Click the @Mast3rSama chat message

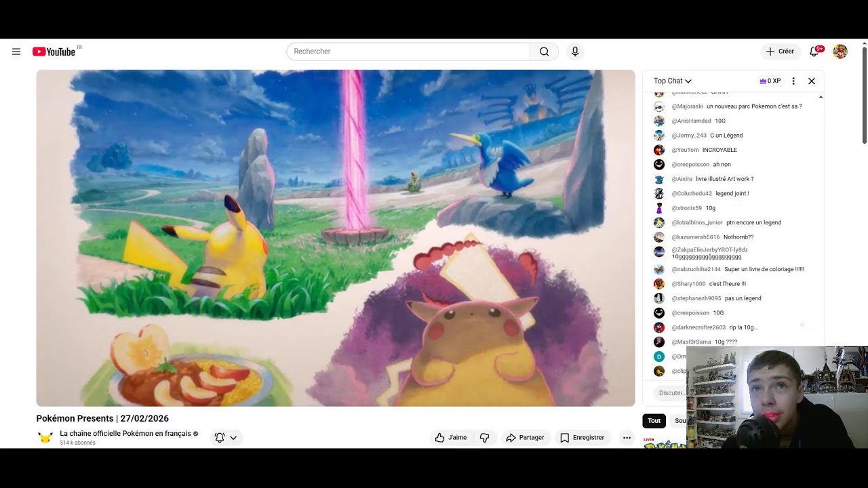click(726, 342)
